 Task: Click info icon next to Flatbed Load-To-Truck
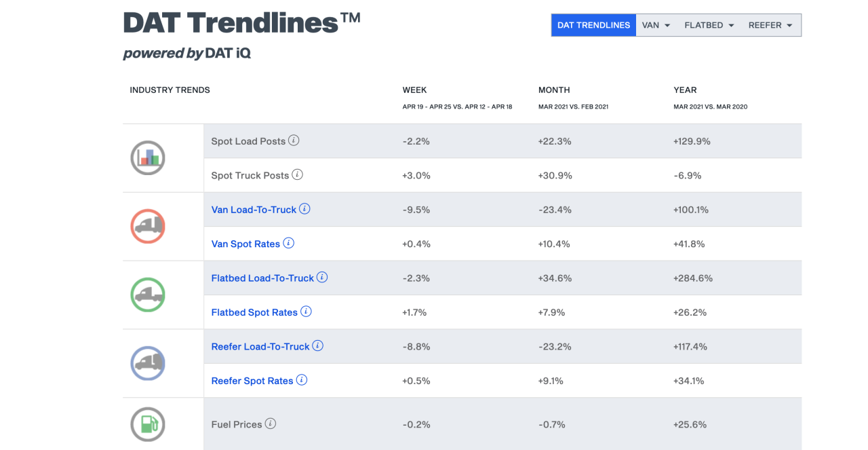pyautogui.click(x=322, y=277)
